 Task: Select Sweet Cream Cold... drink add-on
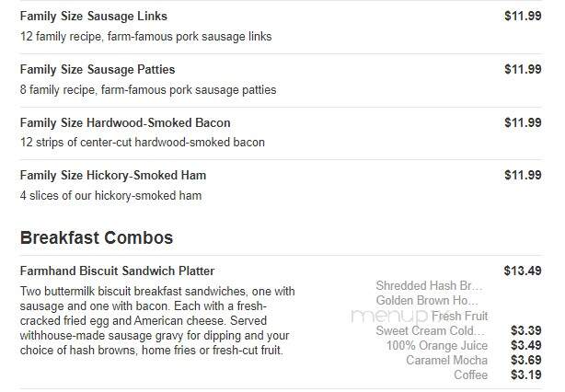(x=431, y=330)
